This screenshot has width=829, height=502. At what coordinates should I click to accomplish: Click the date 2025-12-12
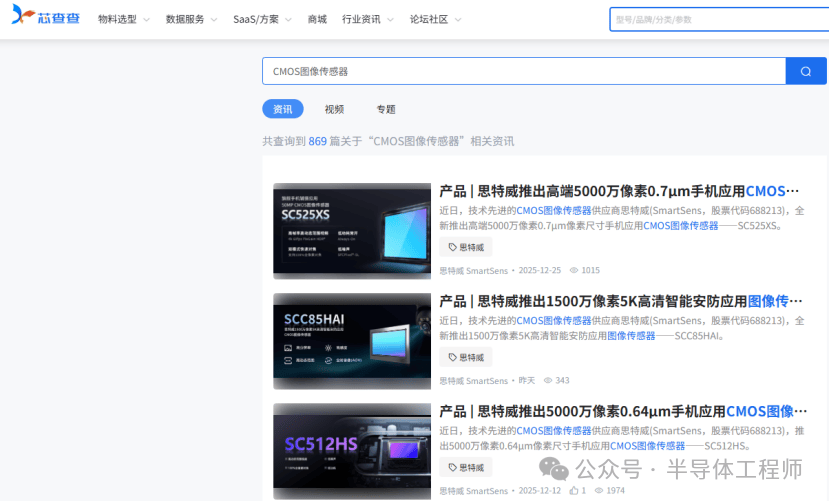pos(540,491)
